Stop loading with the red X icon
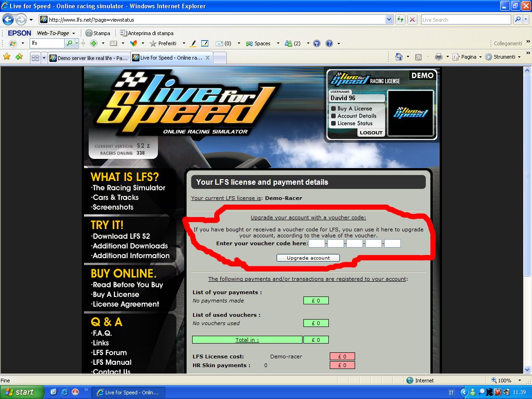Screen dimensions: 532x399 pyautogui.click(x=412, y=20)
